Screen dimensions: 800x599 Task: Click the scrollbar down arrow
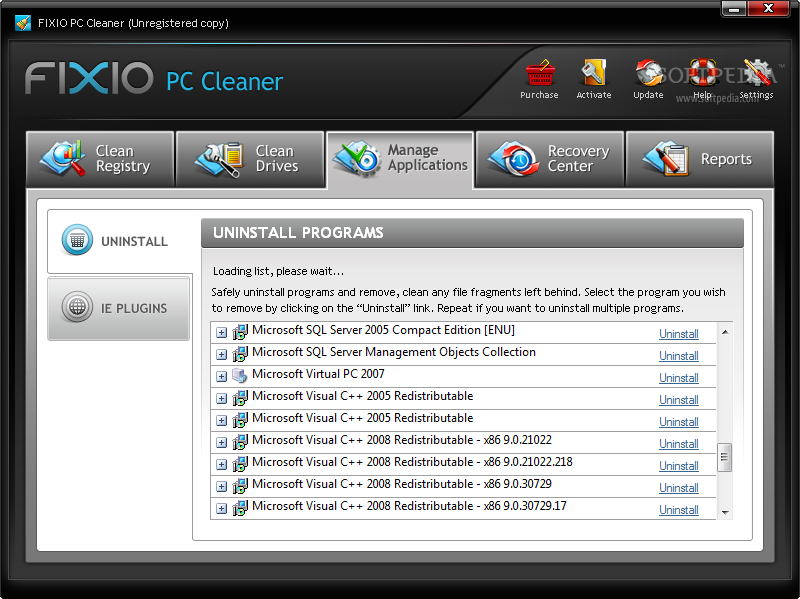[724, 512]
